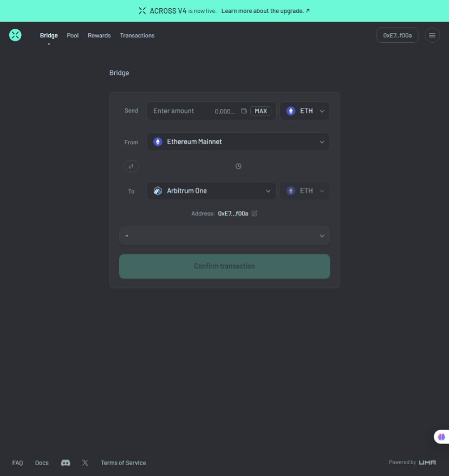The width and height of the screenshot is (449, 476).
Task: Open the ETH send token dropdown
Action: pyautogui.click(x=304, y=111)
